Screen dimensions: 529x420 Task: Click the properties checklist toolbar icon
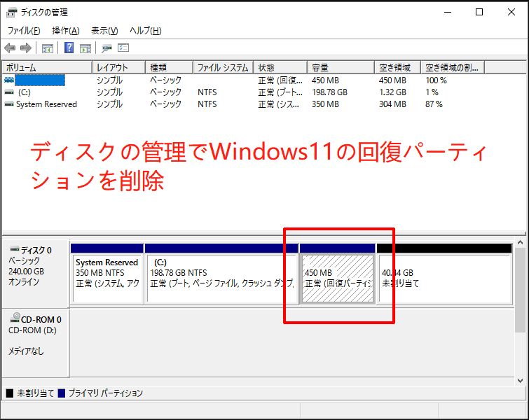[123, 48]
